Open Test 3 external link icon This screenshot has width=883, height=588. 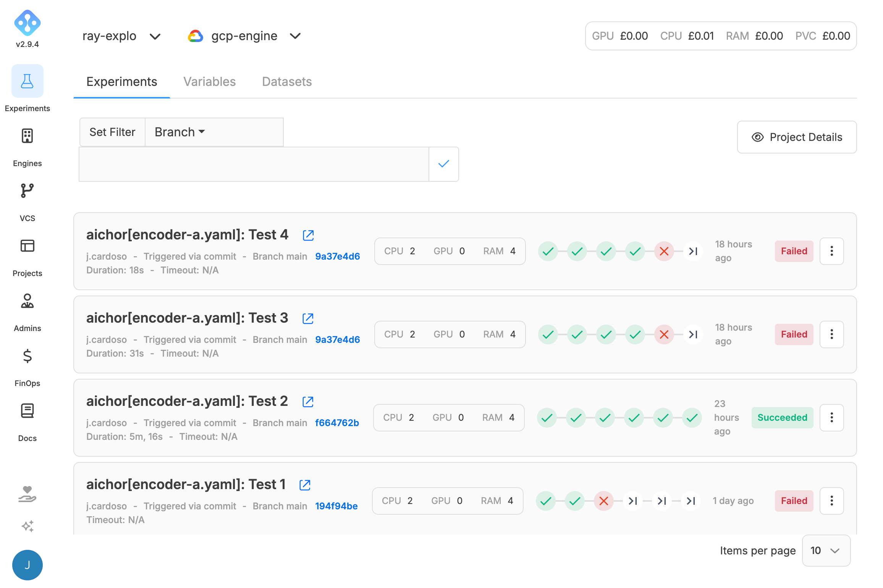point(308,318)
